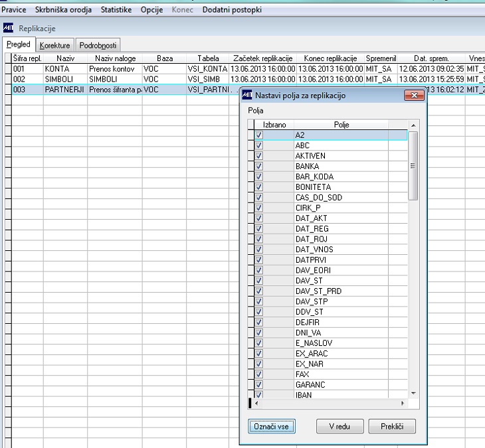Toggle the CIRK_P checkbox
485x448 pixels.
(259, 208)
